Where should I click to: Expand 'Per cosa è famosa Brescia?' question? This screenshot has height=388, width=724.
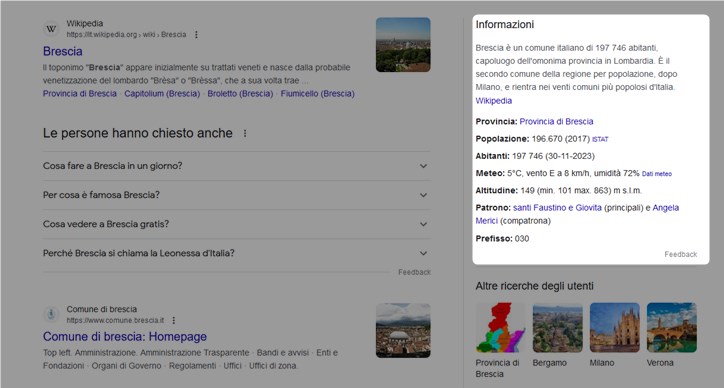tap(236, 195)
